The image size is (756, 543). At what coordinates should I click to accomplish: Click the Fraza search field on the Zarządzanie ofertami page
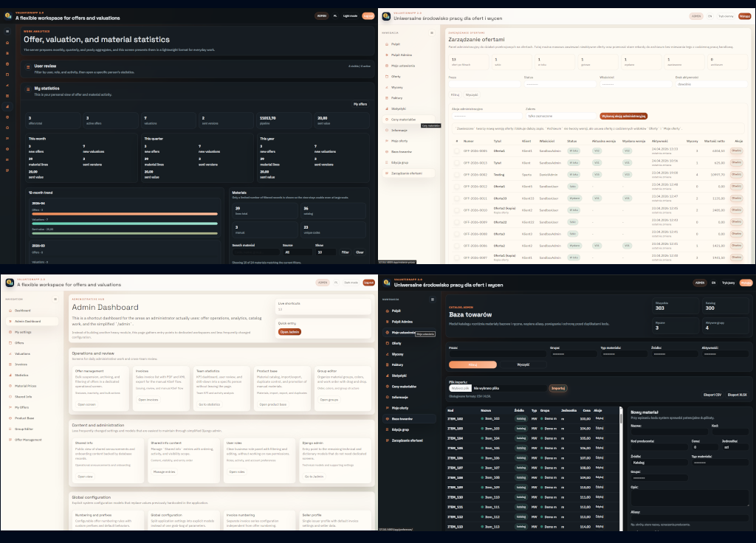point(484,84)
